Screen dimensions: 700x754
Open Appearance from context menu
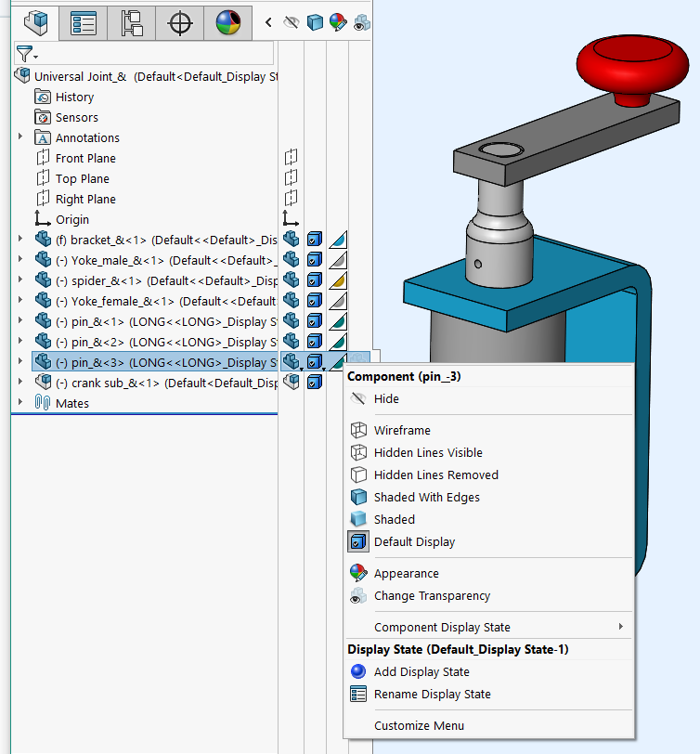[489, 573]
